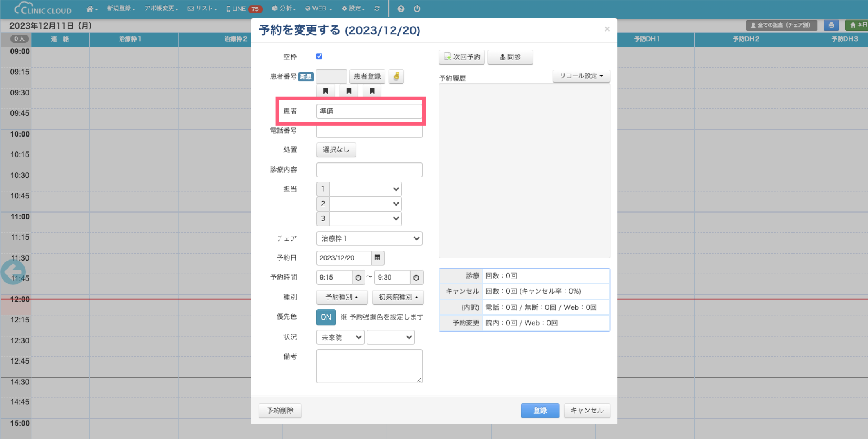Click the blue 登録 button
Screen dimensions: 868x439
(540, 410)
